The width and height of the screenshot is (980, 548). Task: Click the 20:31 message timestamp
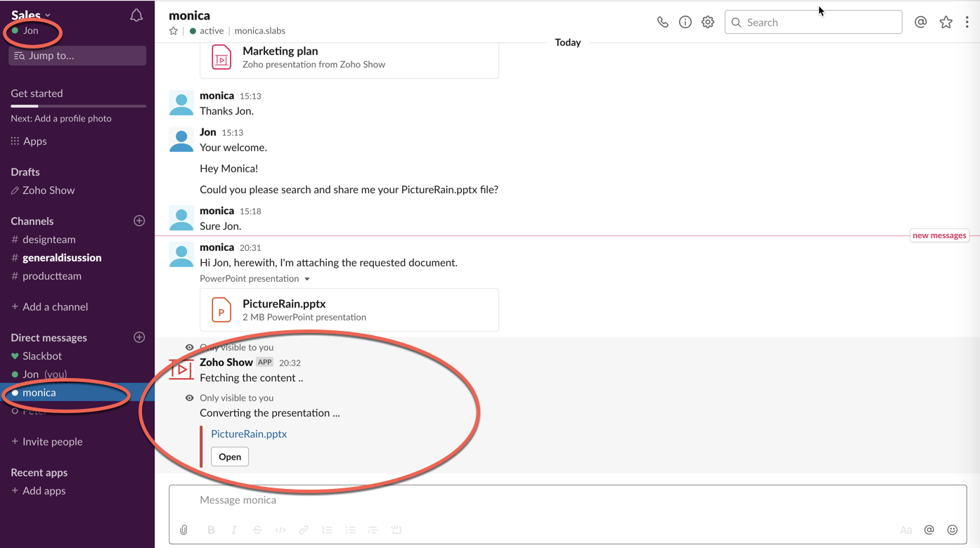[x=250, y=248]
